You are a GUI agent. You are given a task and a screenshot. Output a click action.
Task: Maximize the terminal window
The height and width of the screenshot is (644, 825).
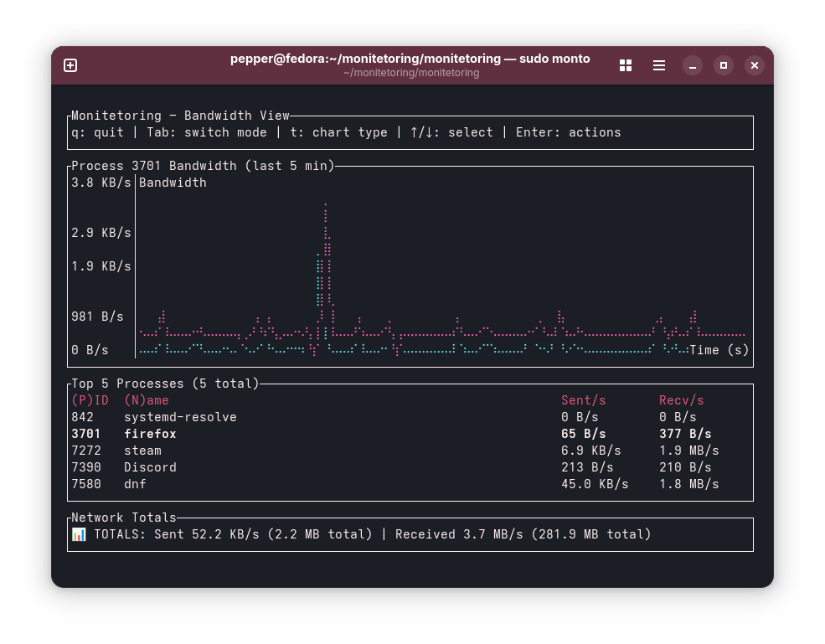tap(724, 65)
